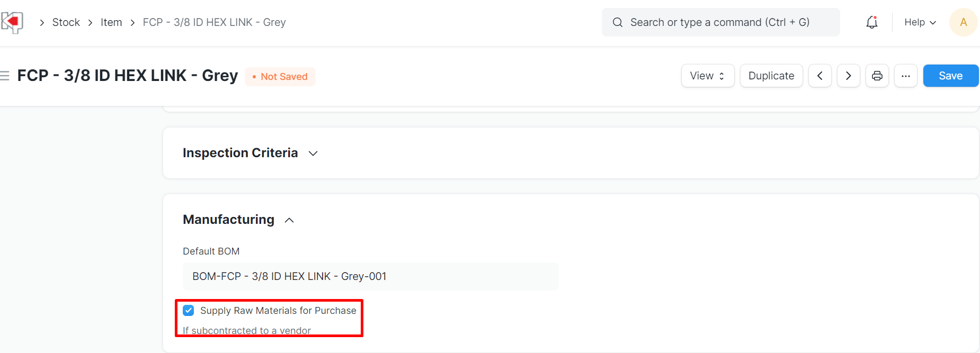Open notifications bell icon
The width and height of the screenshot is (980, 353).
coord(871,22)
